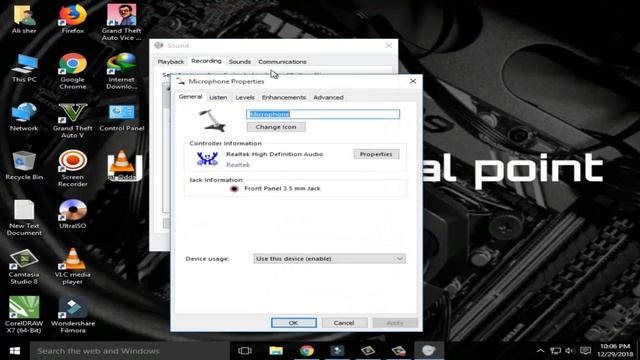Click OK in Microphone Properties
The height and width of the screenshot is (360, 640).
(x=293, y=323)
